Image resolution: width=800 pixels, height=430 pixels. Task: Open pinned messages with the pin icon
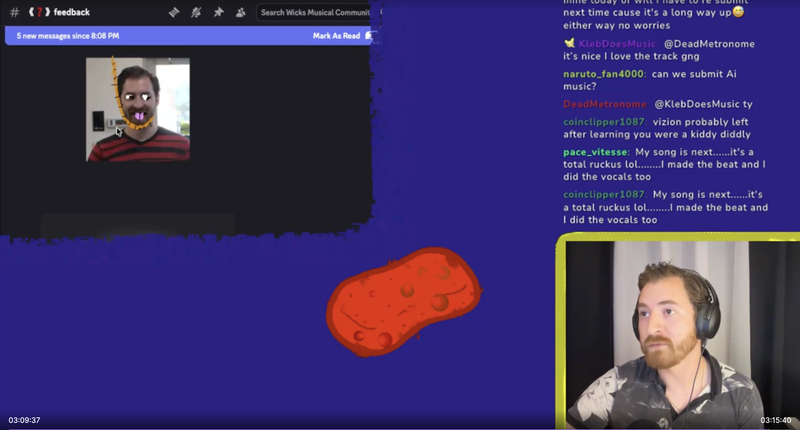tap(218, 12)
